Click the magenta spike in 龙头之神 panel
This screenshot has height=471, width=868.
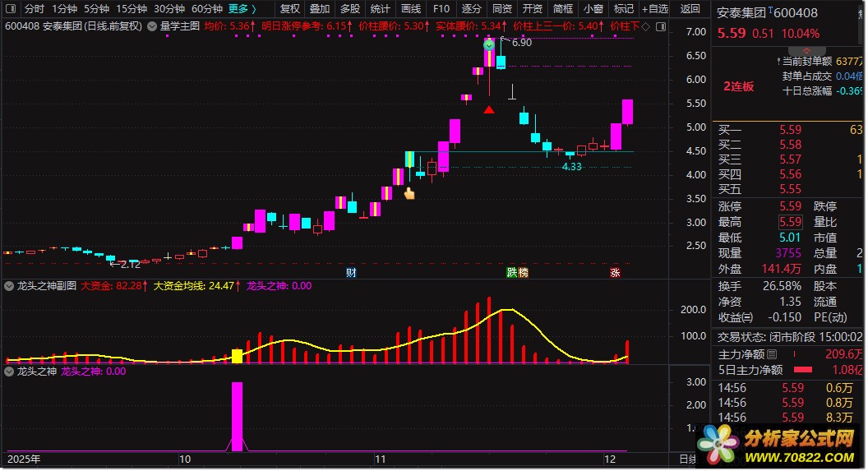coord(237,416)
